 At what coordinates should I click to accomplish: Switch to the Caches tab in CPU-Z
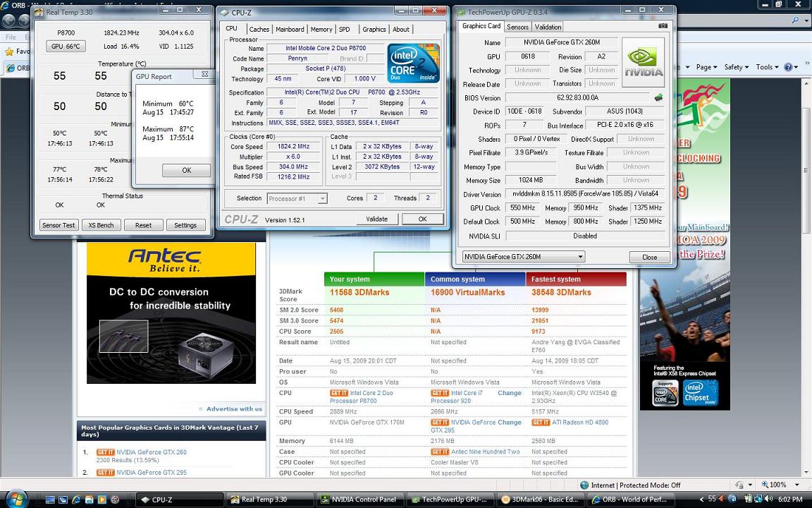click(259, 30)
